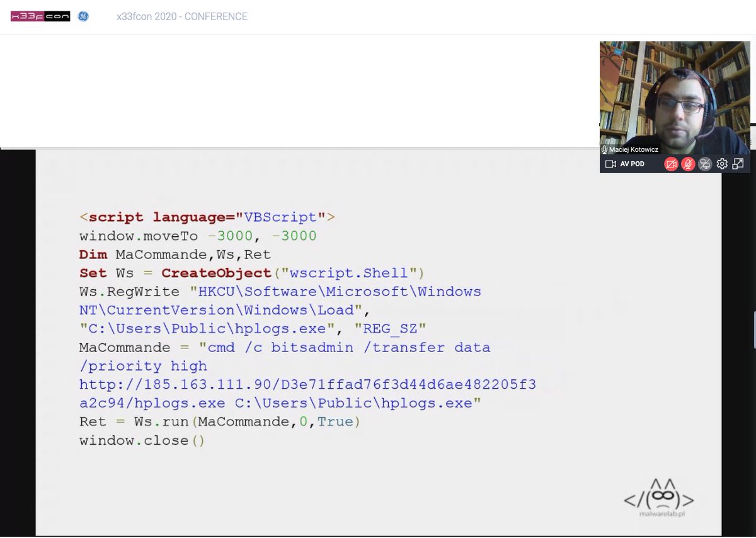Click the Maciej Kotowicz speaker name

click(634, 150)
